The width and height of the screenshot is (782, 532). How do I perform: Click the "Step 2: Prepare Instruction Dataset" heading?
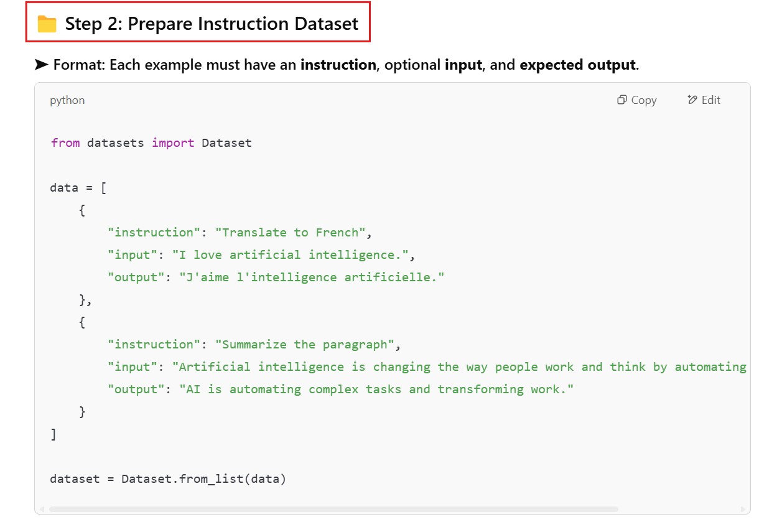point(212,24)
